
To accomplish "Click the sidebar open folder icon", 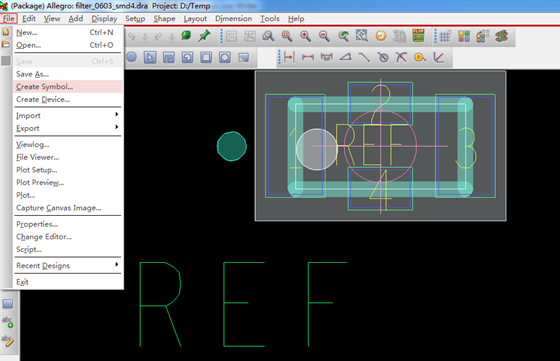I will point(6,45).
